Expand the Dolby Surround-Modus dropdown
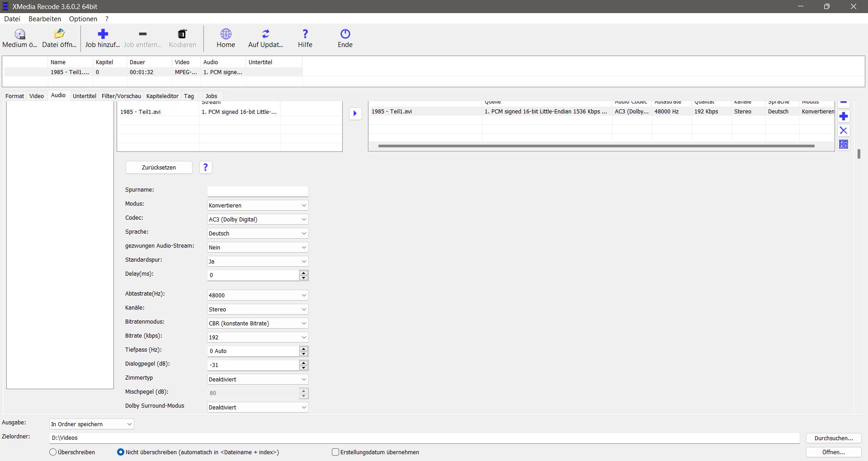868x461 pixels. tap(258, 407)
